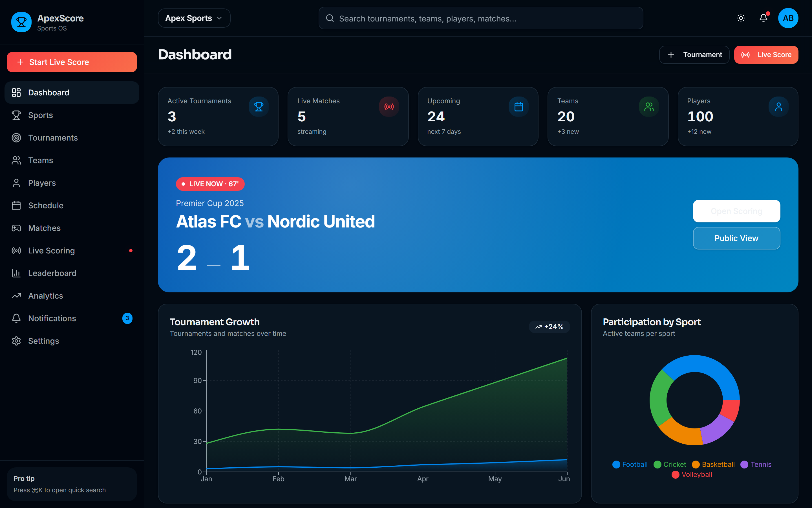This screenshot has height=508, width=812.
Task: Go to Tournaments in the sidebar
Action: [72, 138]
